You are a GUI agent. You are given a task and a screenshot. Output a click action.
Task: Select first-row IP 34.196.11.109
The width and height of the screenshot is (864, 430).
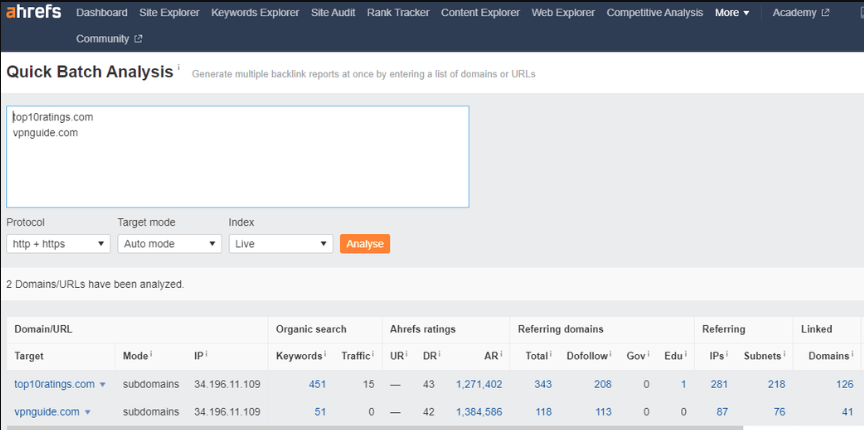[227, 384]
